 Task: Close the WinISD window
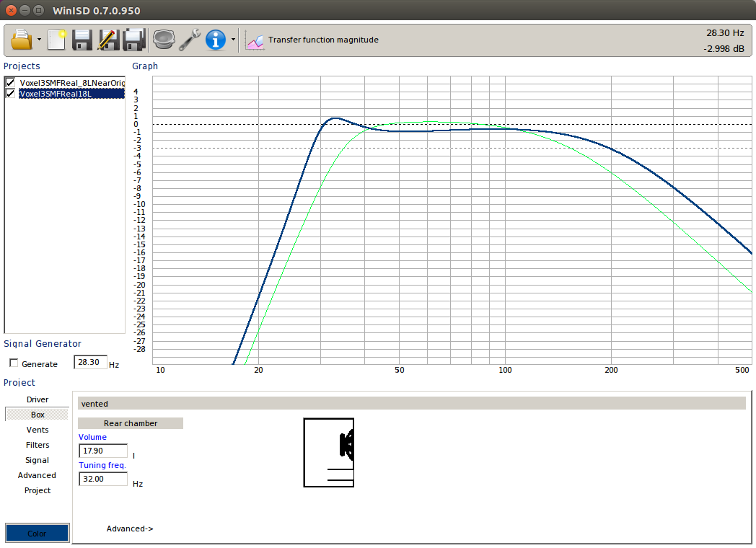point(11,10)
